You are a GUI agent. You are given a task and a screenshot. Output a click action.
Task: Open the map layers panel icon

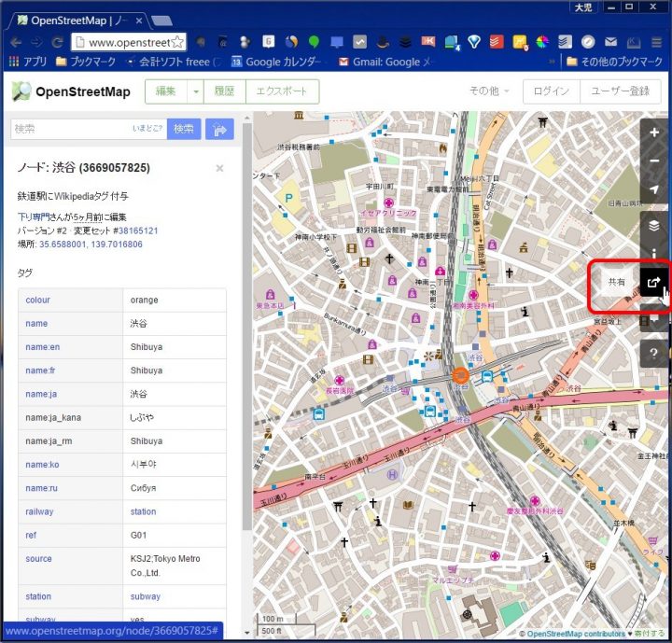point(653,225)
